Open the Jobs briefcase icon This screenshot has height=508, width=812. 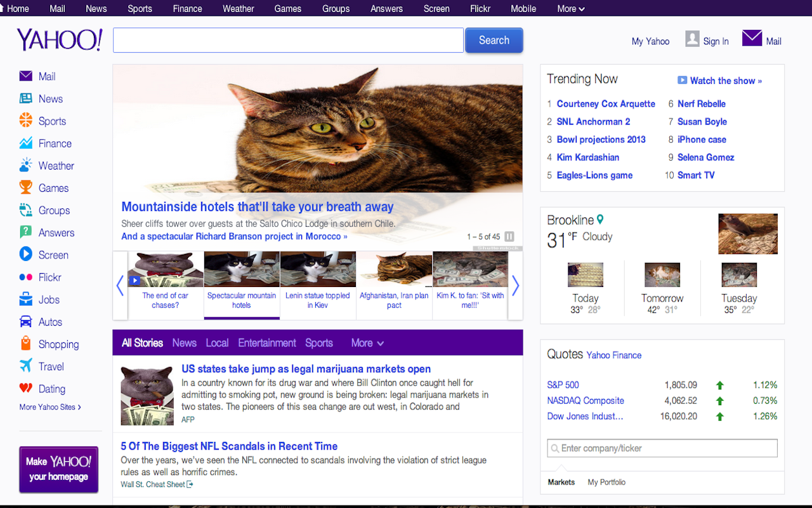(x=25, y=299)
